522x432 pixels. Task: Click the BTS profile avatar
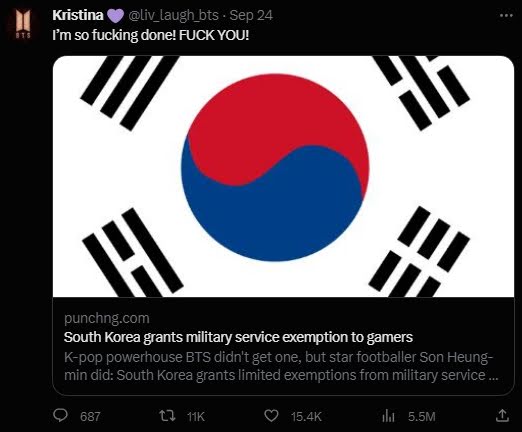point(23,24)
